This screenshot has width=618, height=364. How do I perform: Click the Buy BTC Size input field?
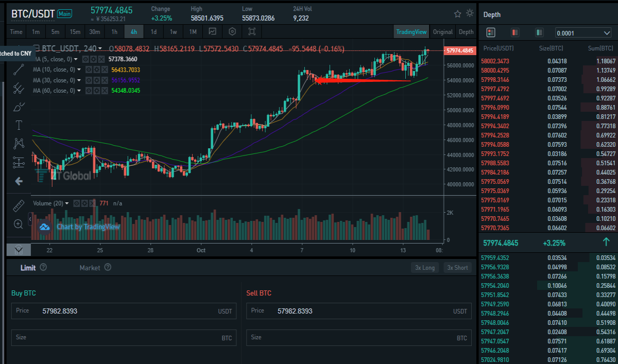pyautogui.click(x=124, y=338)
